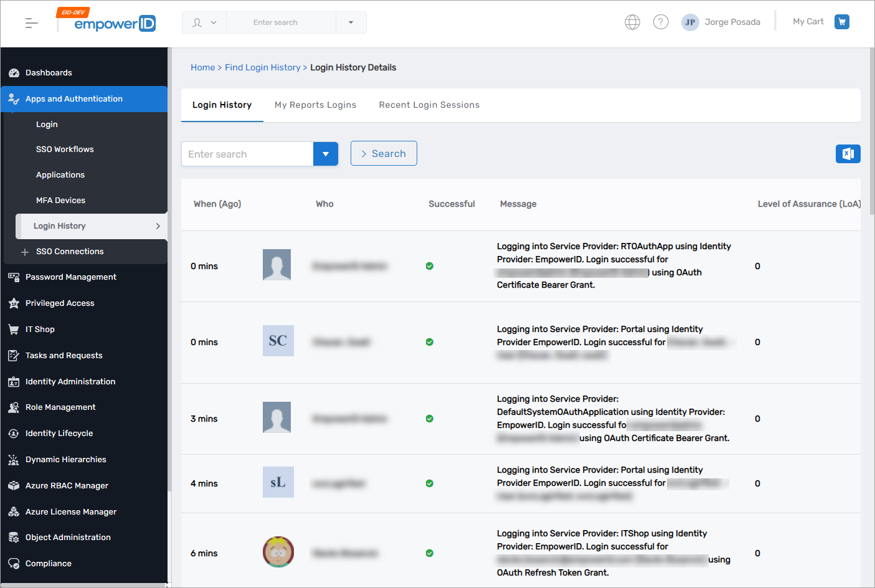This screenshot has height=588, width=875.
Task: Click the Dashboards sidebar icon
Action: click(x=14, y=73)
